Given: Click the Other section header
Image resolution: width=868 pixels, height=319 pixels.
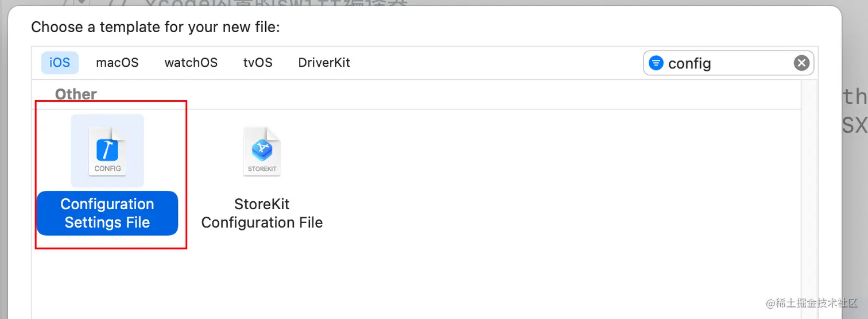Looking at the screenshot, I should (x=76, y=94).
